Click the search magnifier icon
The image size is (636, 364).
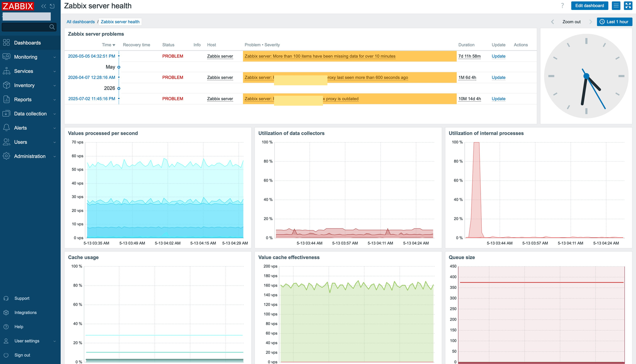coord(52,27)
